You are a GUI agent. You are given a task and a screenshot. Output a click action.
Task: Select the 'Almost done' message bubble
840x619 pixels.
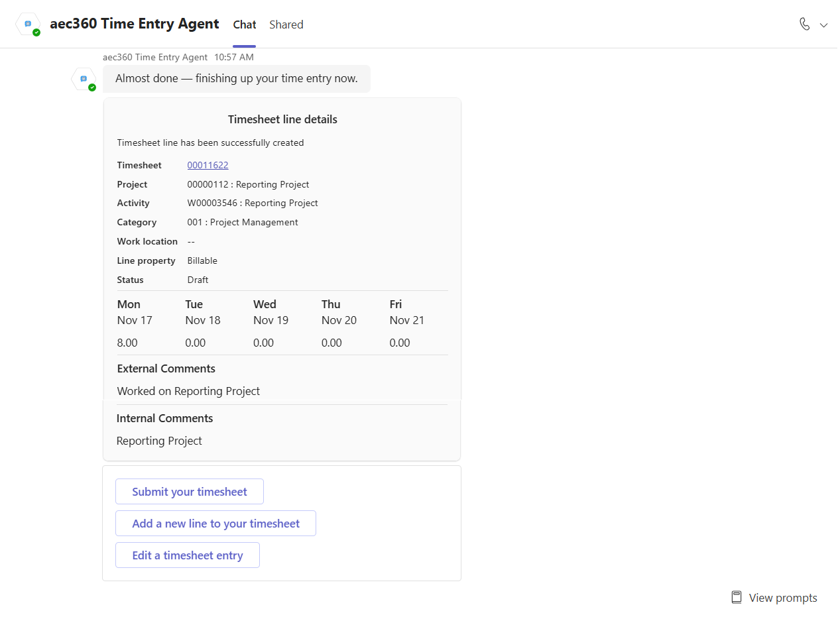(236, 79)
